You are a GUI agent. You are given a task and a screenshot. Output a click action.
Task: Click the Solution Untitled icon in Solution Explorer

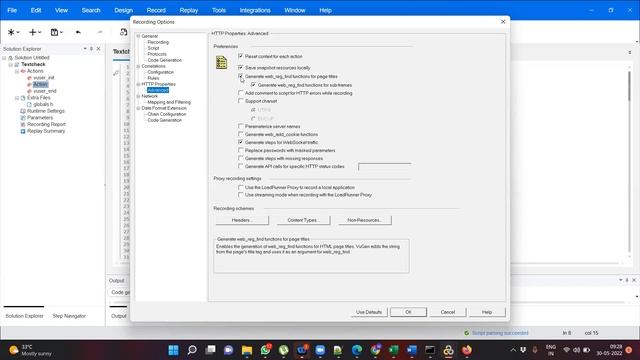11,58
